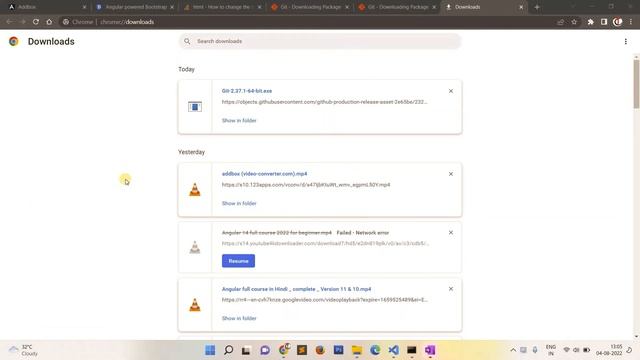Open File Explorer from the taskbar

tap(357, 350)
